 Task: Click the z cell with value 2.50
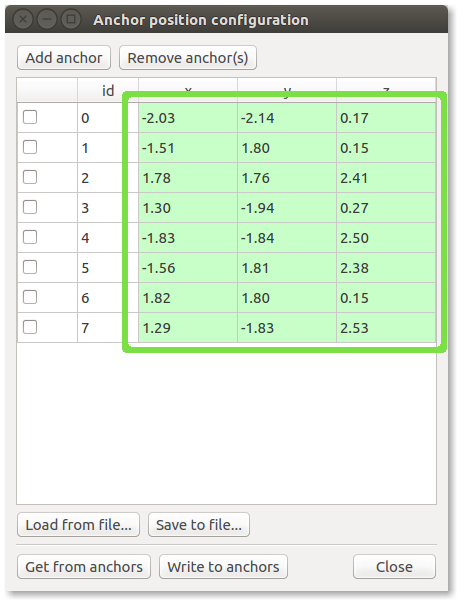click(x=386, y=238)
